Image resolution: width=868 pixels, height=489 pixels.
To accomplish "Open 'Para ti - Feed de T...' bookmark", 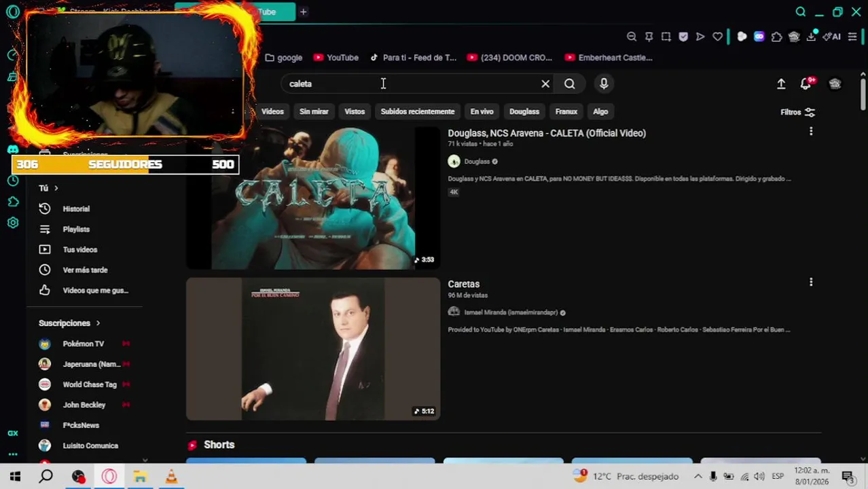I will tap(413, 58).
